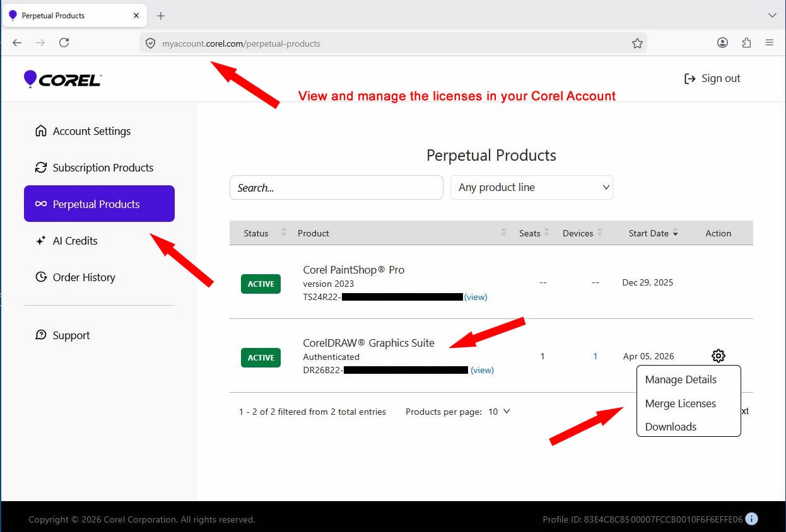786x532 pixels.
Task: Choose Manage Details in the action menu
Action: tap(681, 379)
